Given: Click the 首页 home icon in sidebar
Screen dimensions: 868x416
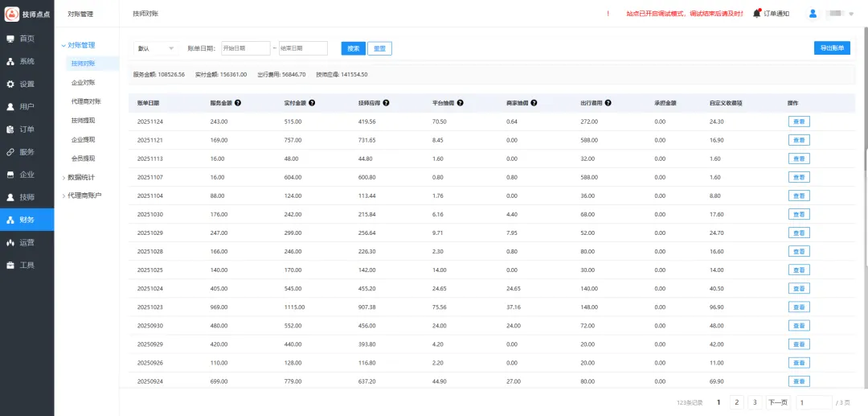Looking at the screenshot, I should pyautogui.click(x=10, y=39).
